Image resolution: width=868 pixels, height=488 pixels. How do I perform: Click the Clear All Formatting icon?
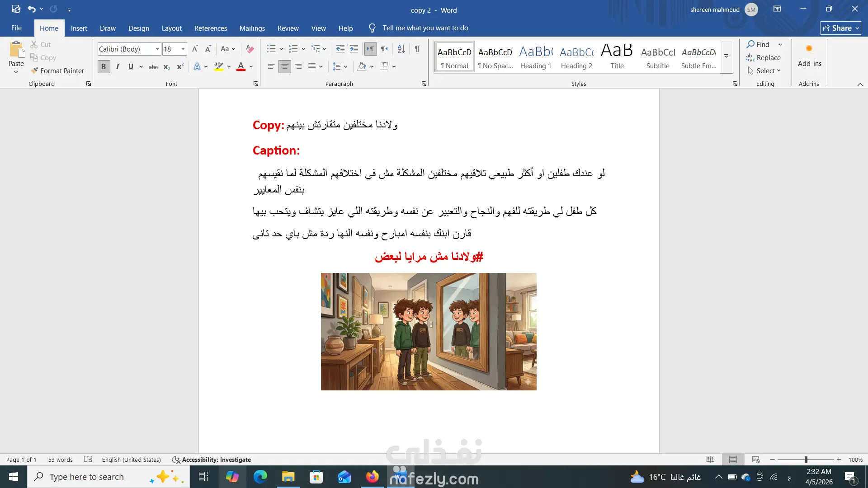click(x=250, y=49)
